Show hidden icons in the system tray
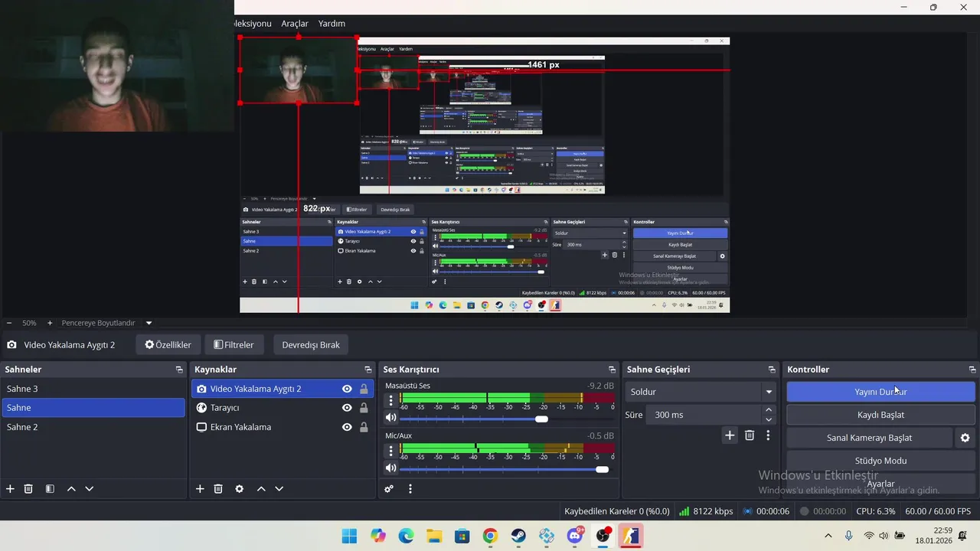Screen dimensions: 980x551 (x=828, y=536)
